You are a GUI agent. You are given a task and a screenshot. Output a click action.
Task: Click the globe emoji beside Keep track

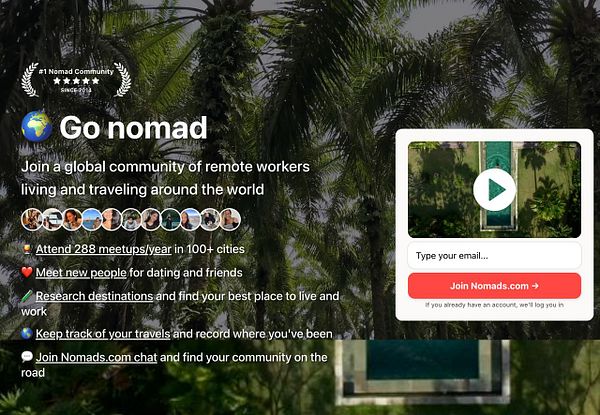pyautogui.click(x=27, y=334)
